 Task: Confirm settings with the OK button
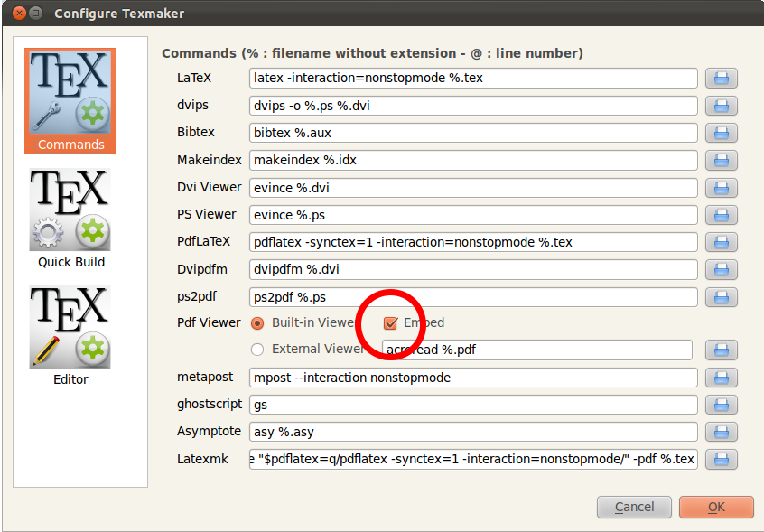tap(716, 507)
